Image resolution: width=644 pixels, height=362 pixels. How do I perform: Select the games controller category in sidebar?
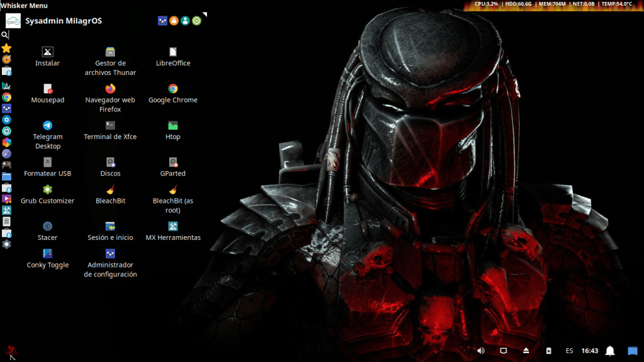click(6, 165)
